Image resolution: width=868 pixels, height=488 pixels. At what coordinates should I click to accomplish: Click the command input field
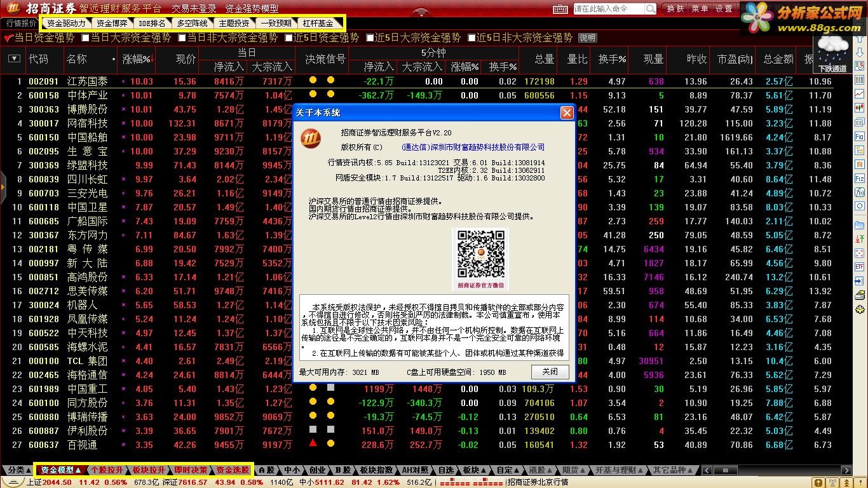pos(609,9)
